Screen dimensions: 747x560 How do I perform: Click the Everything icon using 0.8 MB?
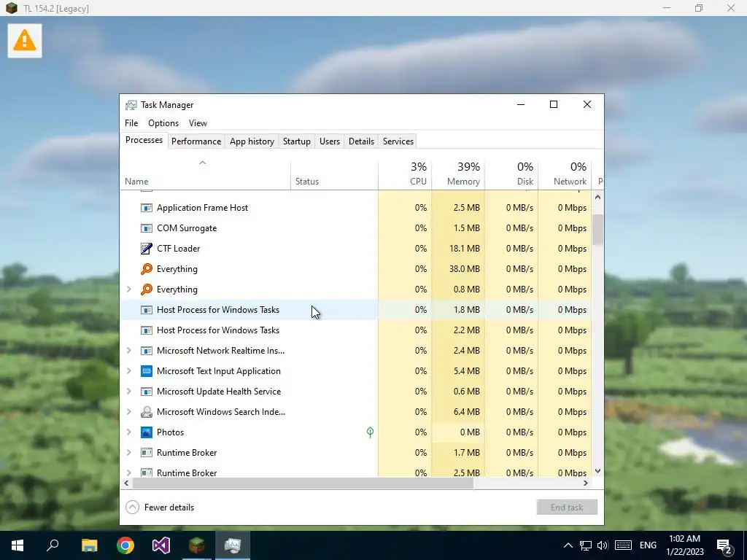pyautogui.click(x=146, y=289)
